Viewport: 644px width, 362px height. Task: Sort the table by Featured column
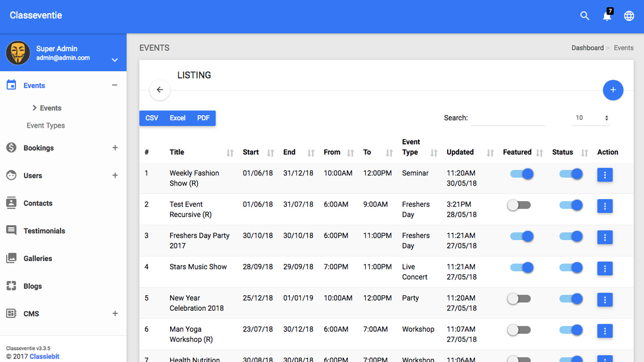coord(523,152)
